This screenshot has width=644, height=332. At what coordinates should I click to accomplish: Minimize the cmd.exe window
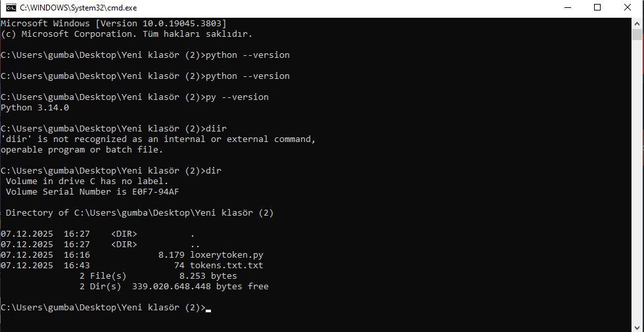(x=568, y=7)
